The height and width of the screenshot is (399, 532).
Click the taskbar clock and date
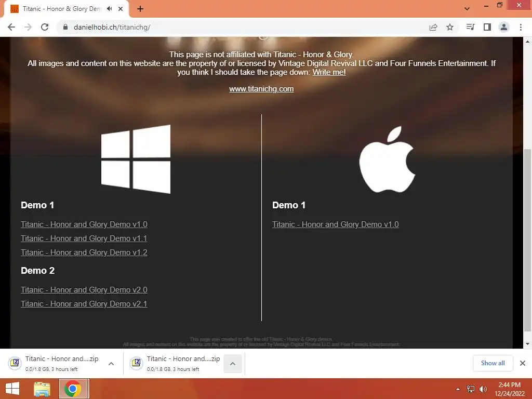[x=510, y=389]
